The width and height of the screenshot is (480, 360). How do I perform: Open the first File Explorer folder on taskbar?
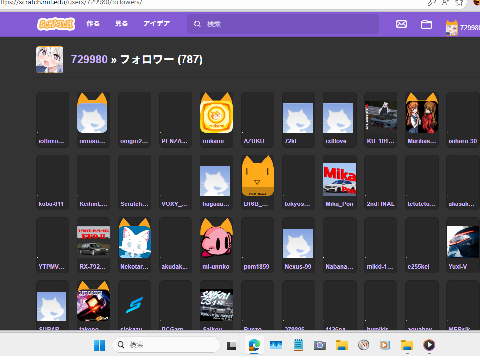[342, 345]
